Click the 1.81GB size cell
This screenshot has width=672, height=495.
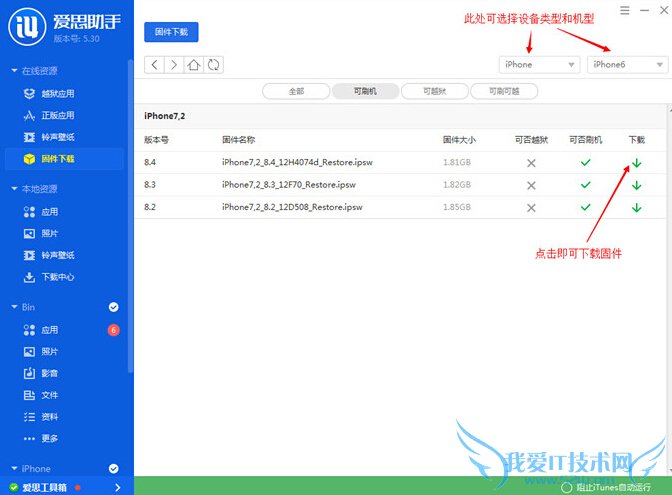pos(457,162)
